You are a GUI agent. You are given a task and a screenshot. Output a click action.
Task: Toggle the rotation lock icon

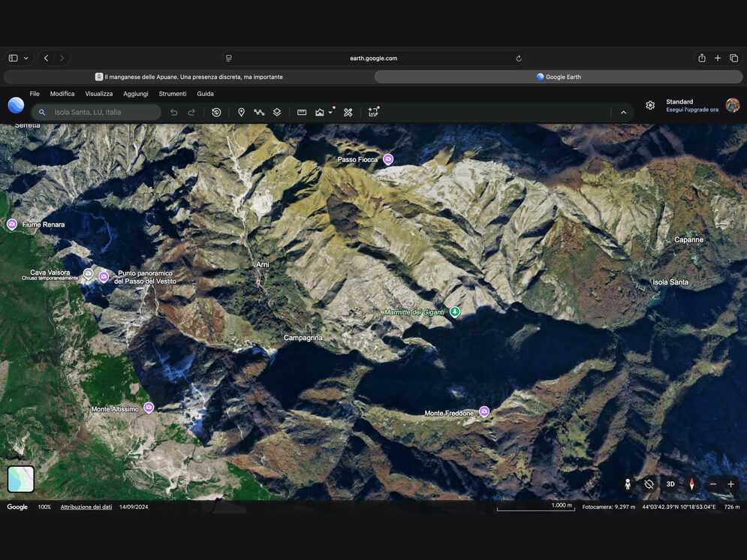coord(649,484)
